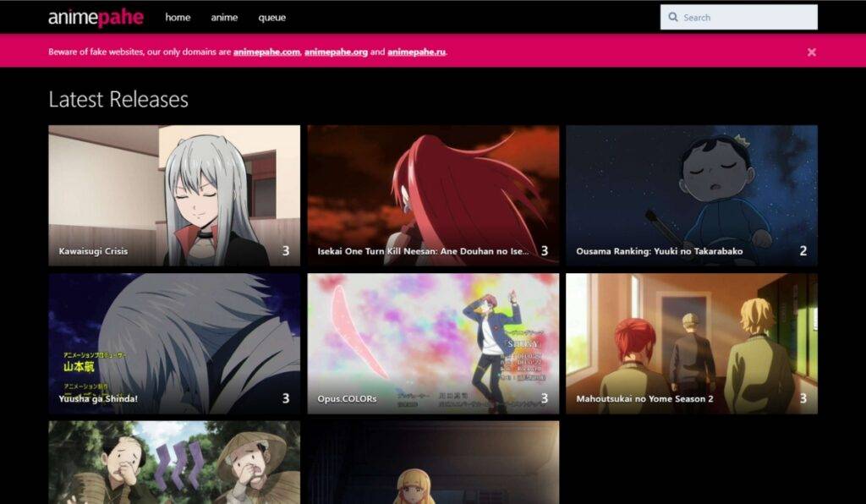Open the home menu item

pyautogui.click(x=178, y=18)
